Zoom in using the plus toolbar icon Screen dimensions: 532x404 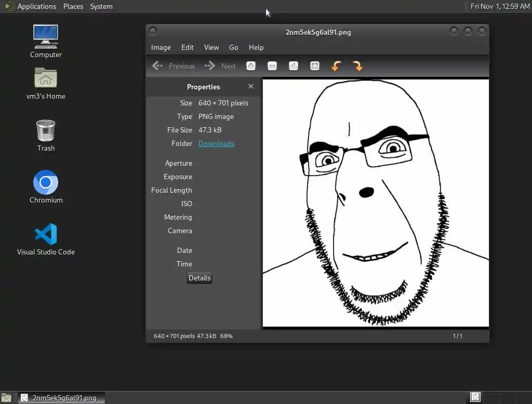coord(251,66)
